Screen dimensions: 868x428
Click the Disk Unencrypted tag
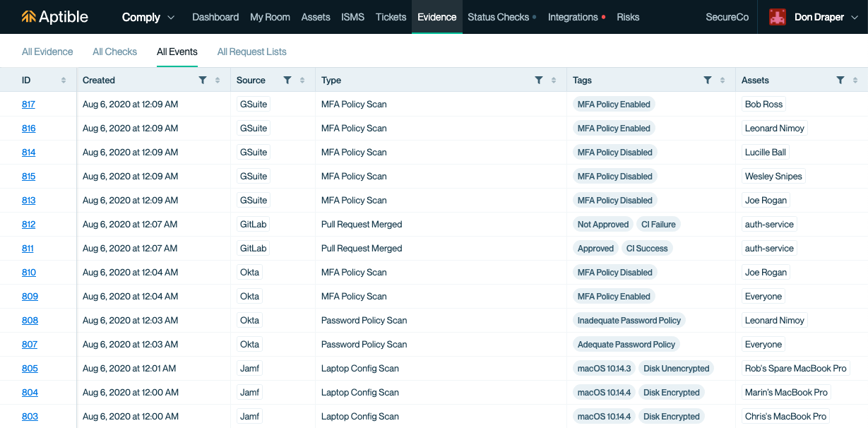click(677, 369)
